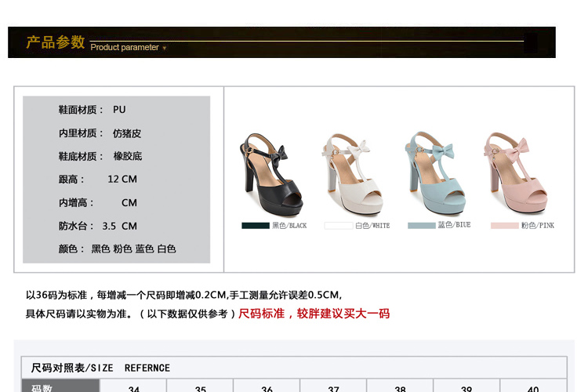Click the 码数 row header cell
Viewport: 588px width, 392px height.
42,388
